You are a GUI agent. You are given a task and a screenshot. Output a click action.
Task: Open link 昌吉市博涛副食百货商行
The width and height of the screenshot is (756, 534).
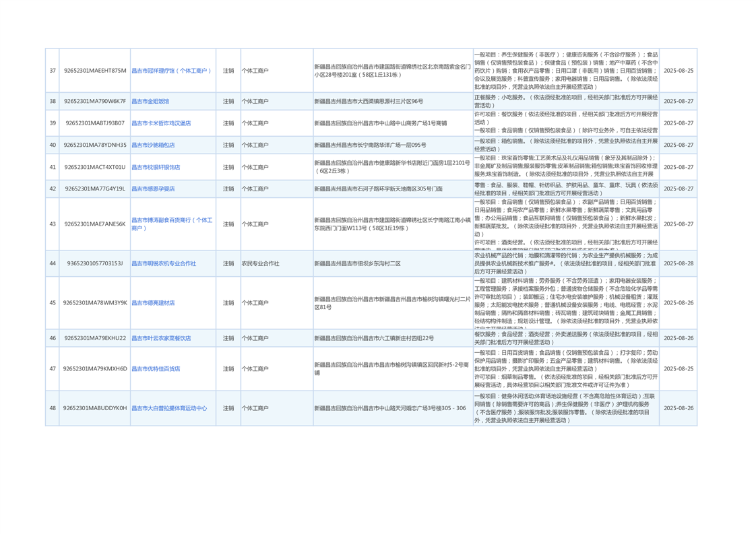click(172, 224)
